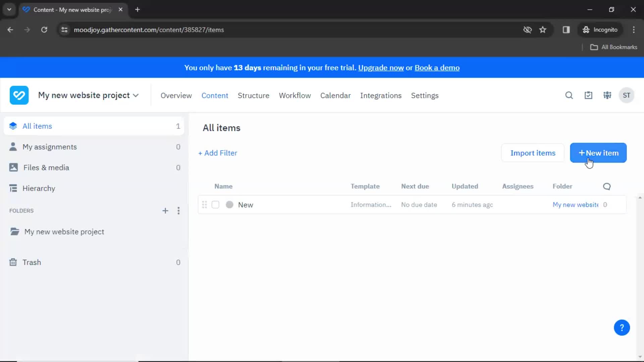Click the grey status circle of New item
Image resolution: width=644 pixels, height=362 pixels.
(229, 205)
